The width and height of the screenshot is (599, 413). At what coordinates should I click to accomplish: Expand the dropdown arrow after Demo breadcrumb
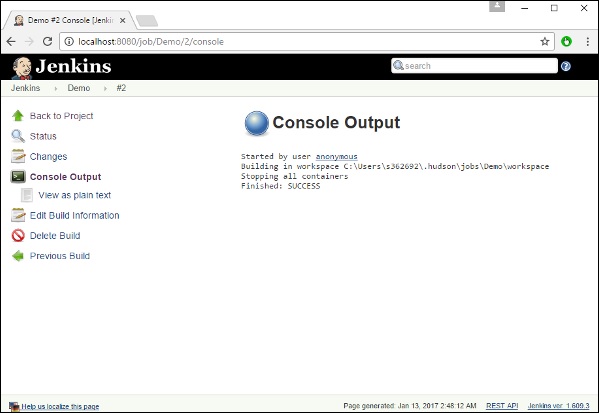[x=105, y=88]
